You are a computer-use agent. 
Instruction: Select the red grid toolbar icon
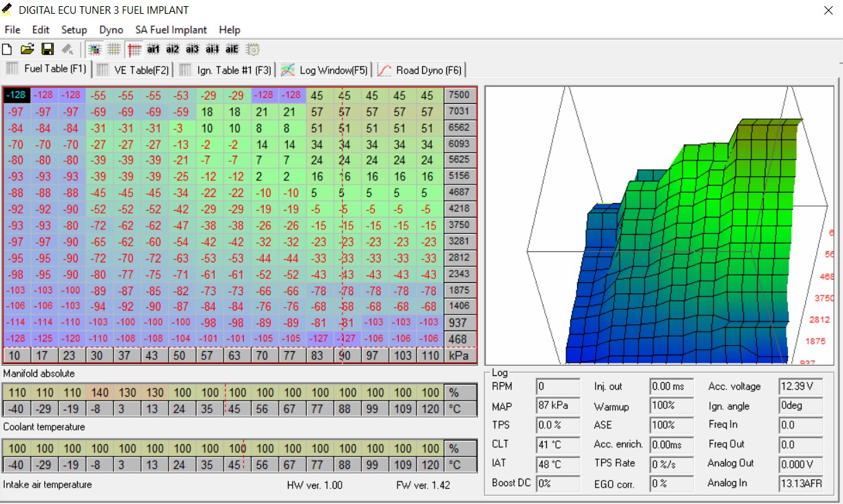point(134,50)
